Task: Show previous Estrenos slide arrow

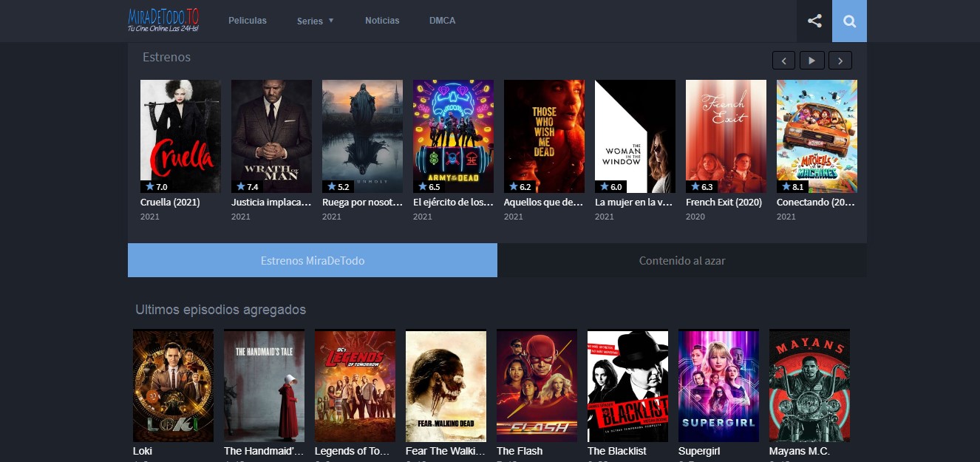Action: pyautogui.click(x=783, y=61)
